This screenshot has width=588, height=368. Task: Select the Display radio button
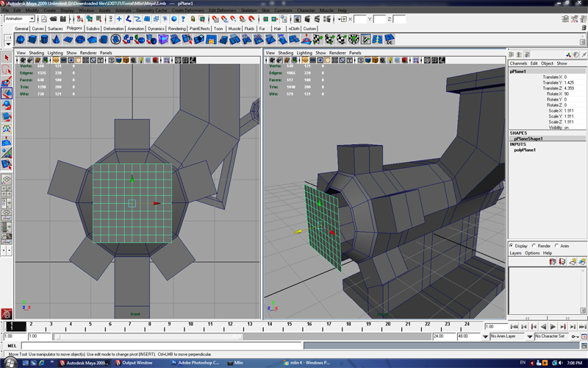click(x=513, y=246)
